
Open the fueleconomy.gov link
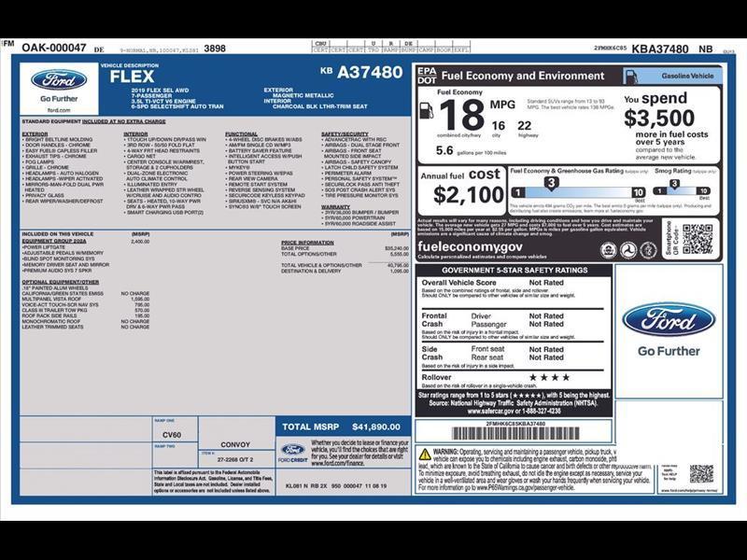click(x=470, y=246)
